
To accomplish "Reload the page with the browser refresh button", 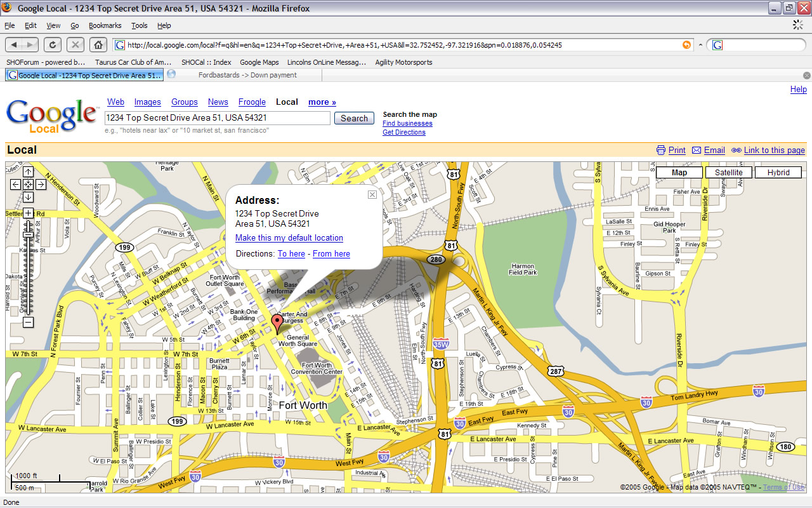I will 52,44.
